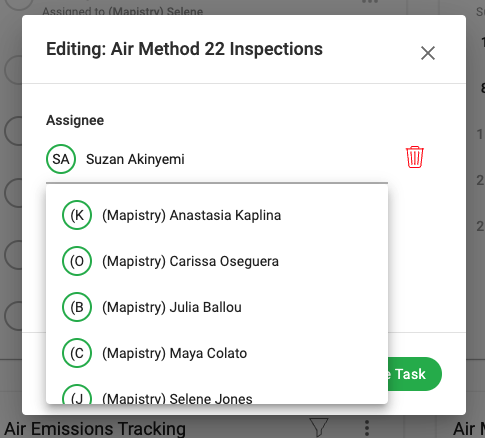Click the green Task save button
This screenshot has width=485, height=438.
pos(415,374)
